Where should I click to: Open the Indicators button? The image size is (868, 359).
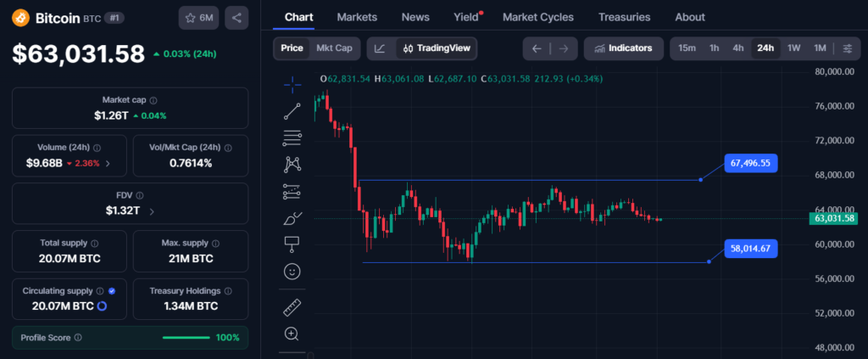click(x=623, y=48)
